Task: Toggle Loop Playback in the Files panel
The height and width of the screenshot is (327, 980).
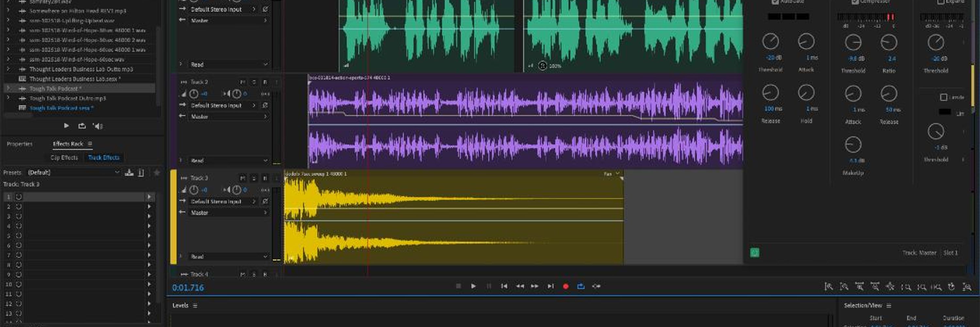Action: click(82, 126)
